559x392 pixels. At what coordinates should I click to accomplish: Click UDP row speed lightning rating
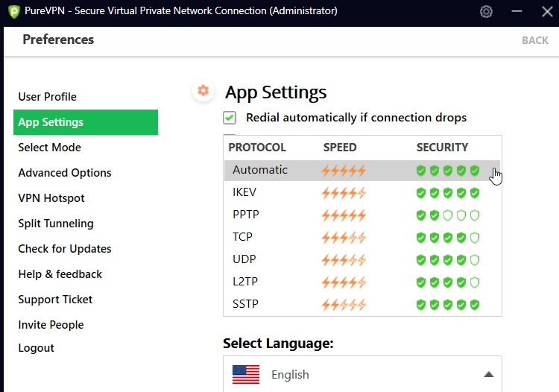click(x=344, y=260)
